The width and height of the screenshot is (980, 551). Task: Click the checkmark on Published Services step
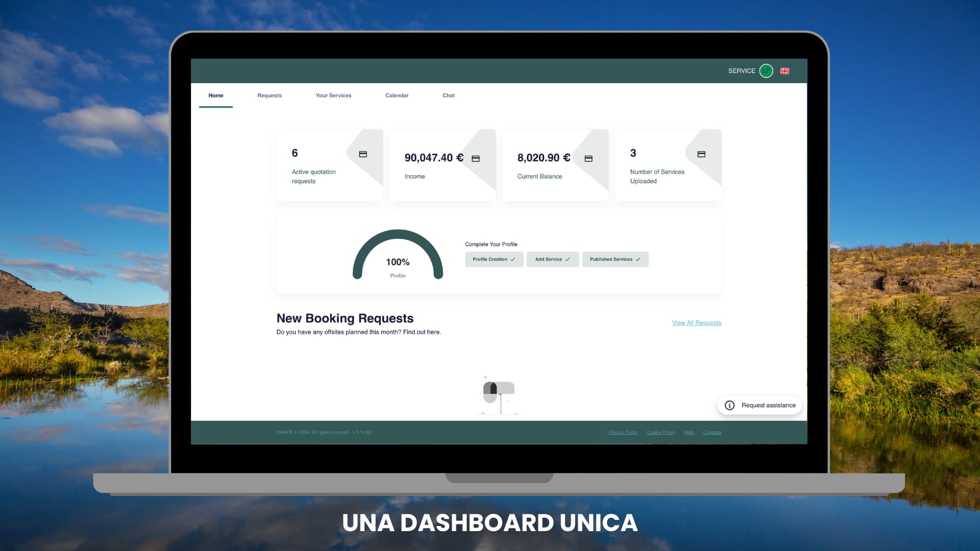click(638, 259)
